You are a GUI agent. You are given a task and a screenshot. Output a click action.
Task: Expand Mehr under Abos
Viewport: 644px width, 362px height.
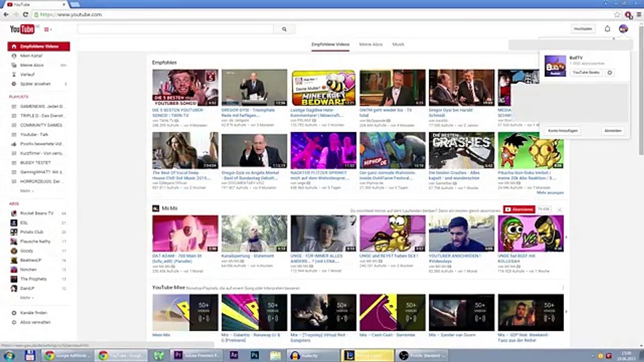coord(27,298)
